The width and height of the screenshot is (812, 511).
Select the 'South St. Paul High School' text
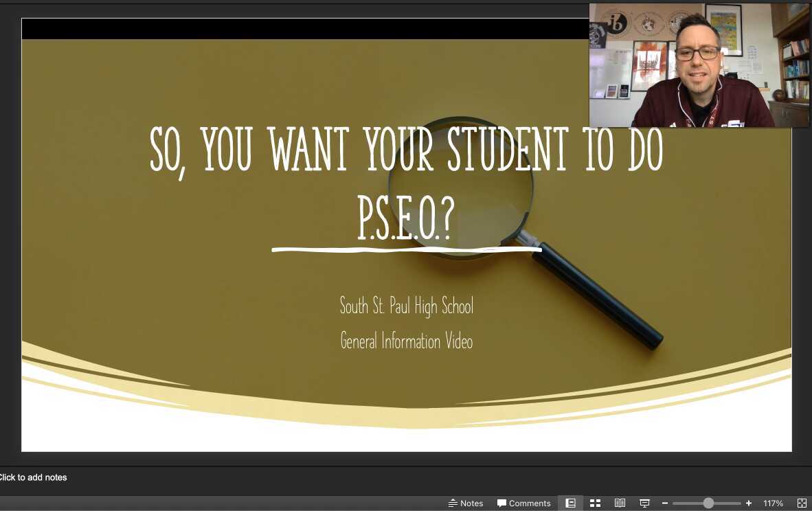coord(407,307)
